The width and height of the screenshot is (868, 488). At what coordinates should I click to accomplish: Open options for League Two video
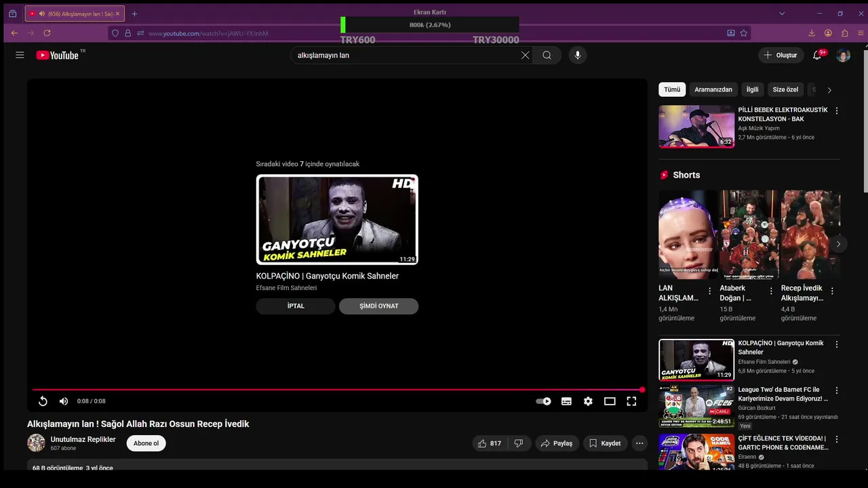(836, 390)
